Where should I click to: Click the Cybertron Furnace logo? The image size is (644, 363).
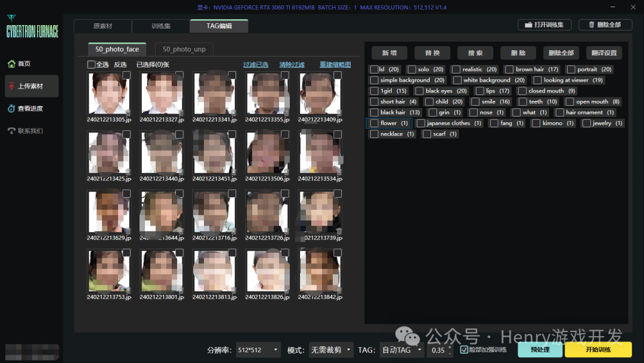[x=32, y=27]
